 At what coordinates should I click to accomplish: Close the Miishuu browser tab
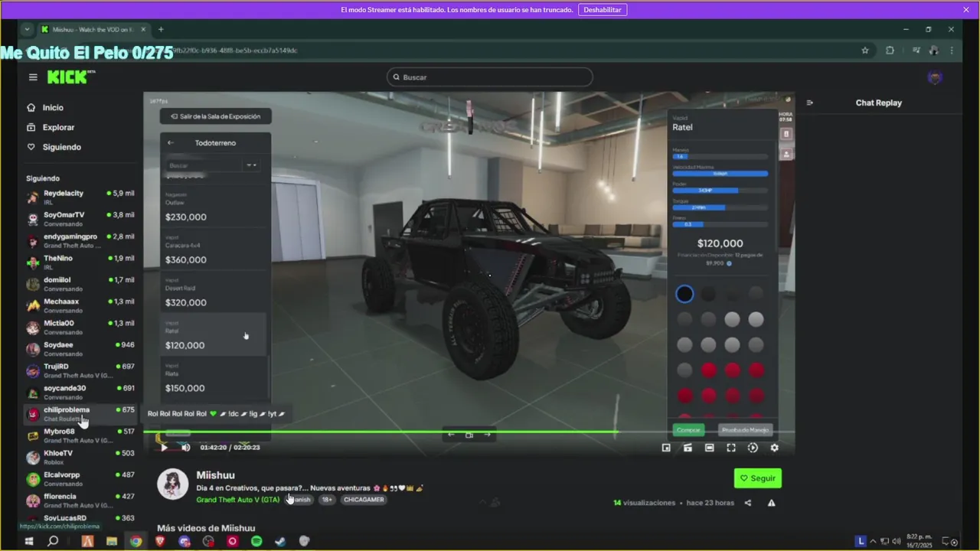(x=143, y=29)
